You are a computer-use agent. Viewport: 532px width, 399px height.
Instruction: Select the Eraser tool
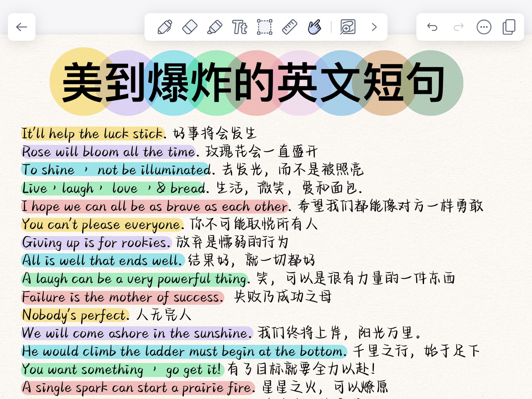coord(190,27)
